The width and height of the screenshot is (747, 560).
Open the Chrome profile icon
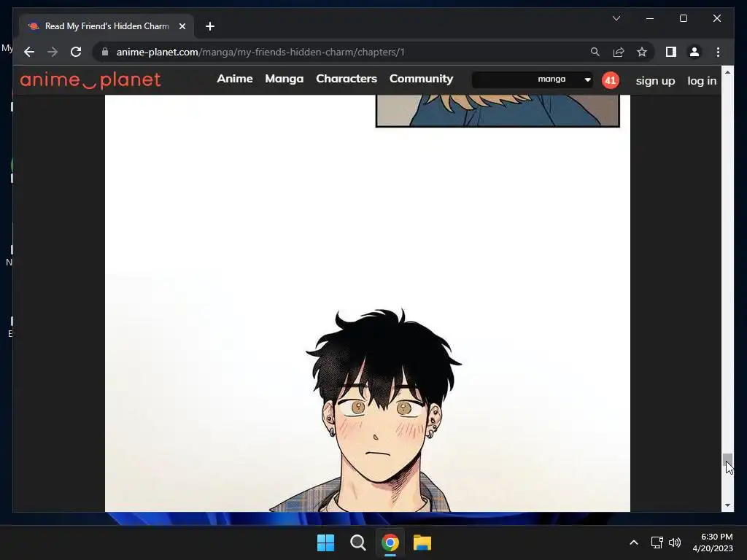pos(694,52)
